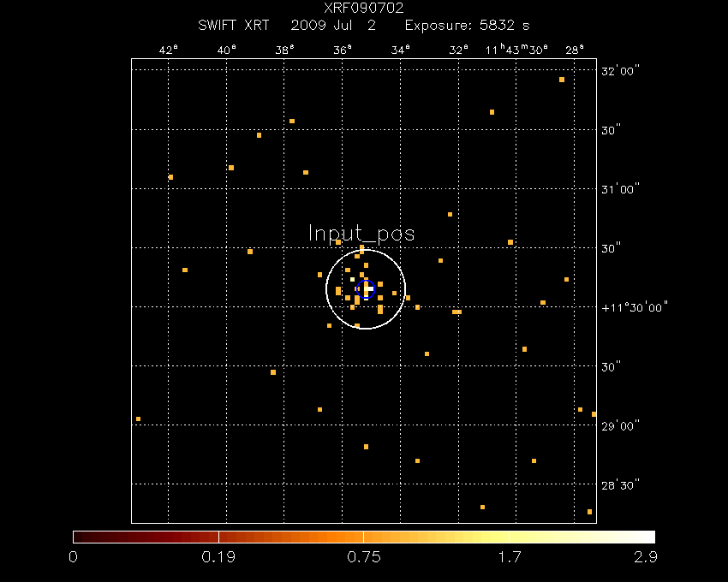Click the 29'00" declination axis label

tap(620, 426)
